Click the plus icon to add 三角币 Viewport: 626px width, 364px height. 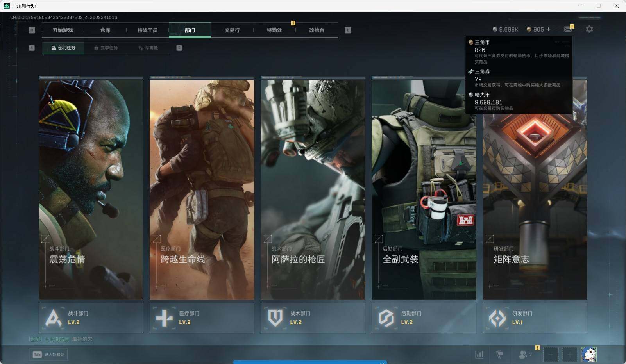[x=548, y=29]
